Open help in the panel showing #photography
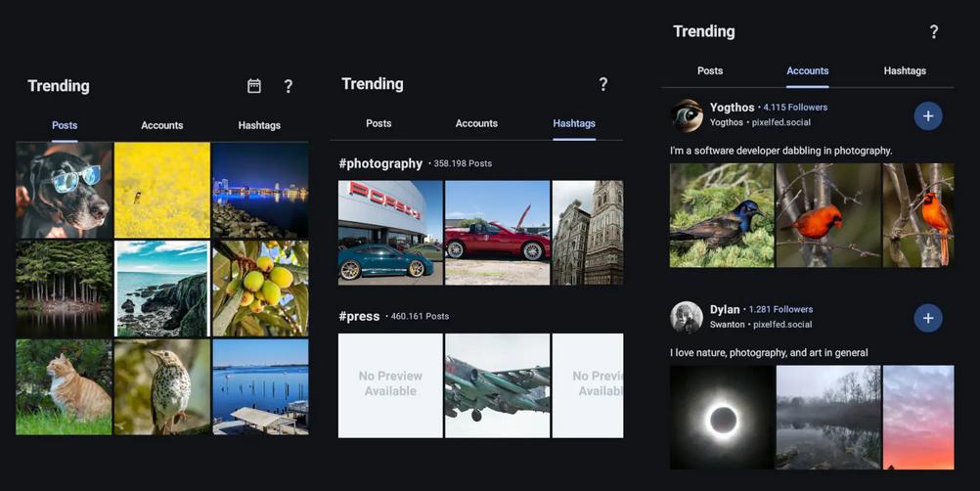Screen dimensions: 980x491 (x=602, y=84)
